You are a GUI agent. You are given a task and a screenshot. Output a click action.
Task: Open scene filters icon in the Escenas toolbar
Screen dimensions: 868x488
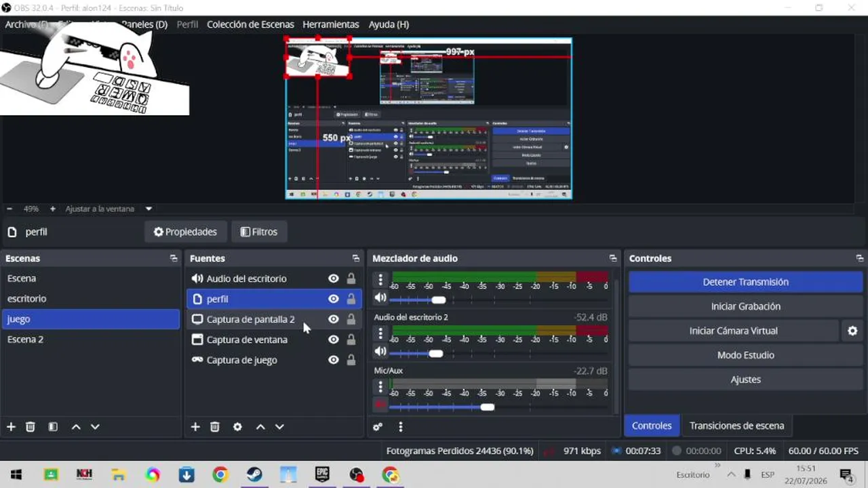pyautogui.click(x=53, y=427)
